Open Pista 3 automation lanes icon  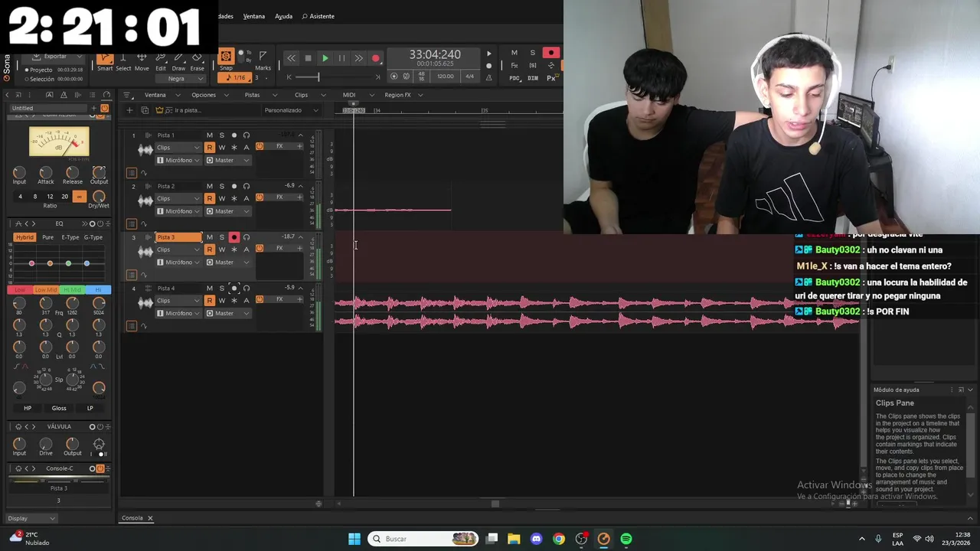coord(143,275)
